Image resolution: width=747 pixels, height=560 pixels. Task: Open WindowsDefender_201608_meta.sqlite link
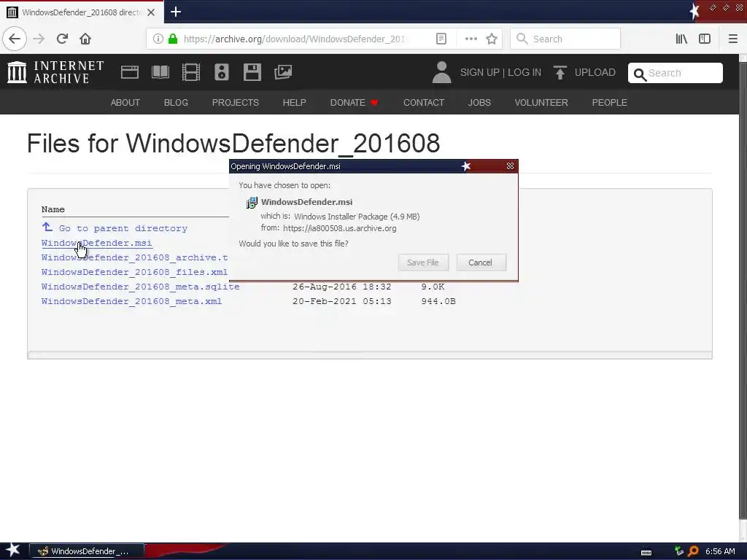coord(141,287)
